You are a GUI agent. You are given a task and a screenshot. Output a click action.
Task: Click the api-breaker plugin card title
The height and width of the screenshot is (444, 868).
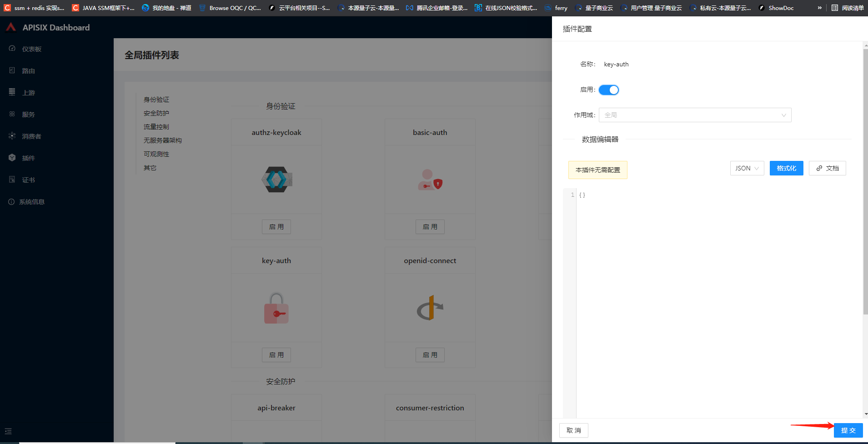(x=276, y=408)
